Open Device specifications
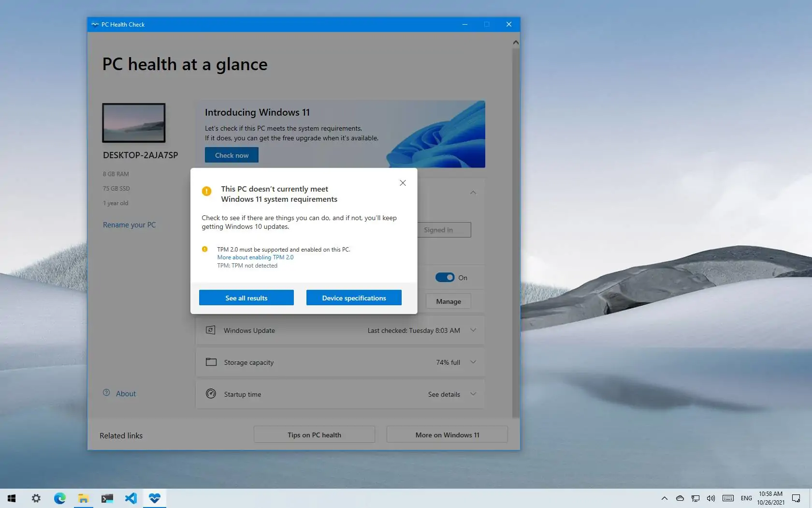The width and height of the screenshot is (812, 508). click(354, 298)
